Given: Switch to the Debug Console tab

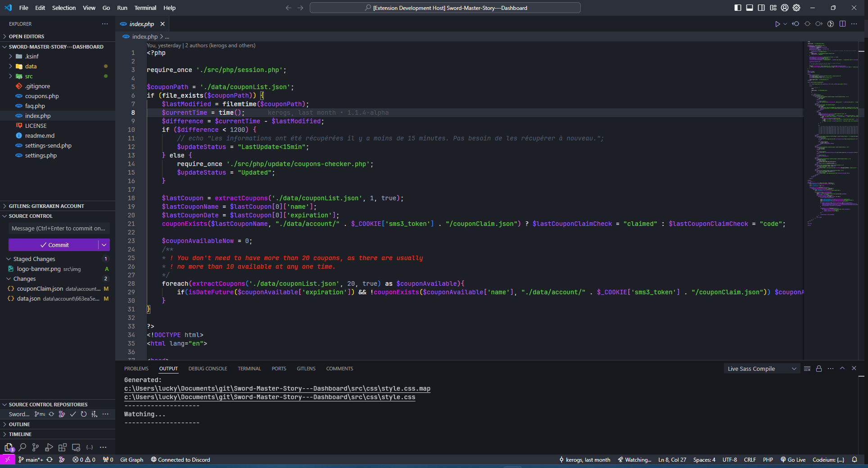Looking at the screenshot, I should [x=208, y=369].
